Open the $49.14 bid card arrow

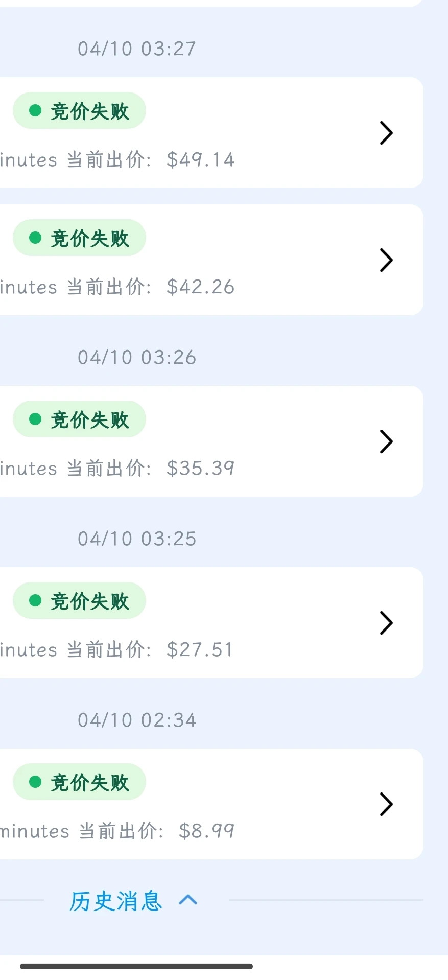click(386, 133)
